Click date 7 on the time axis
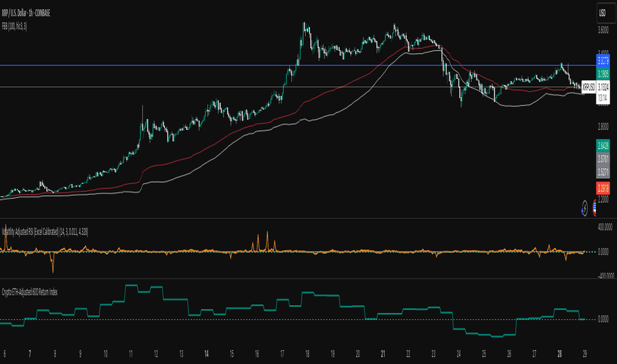Image resolution: width=617 pixels, height=364 pixels. pos(30,354)
